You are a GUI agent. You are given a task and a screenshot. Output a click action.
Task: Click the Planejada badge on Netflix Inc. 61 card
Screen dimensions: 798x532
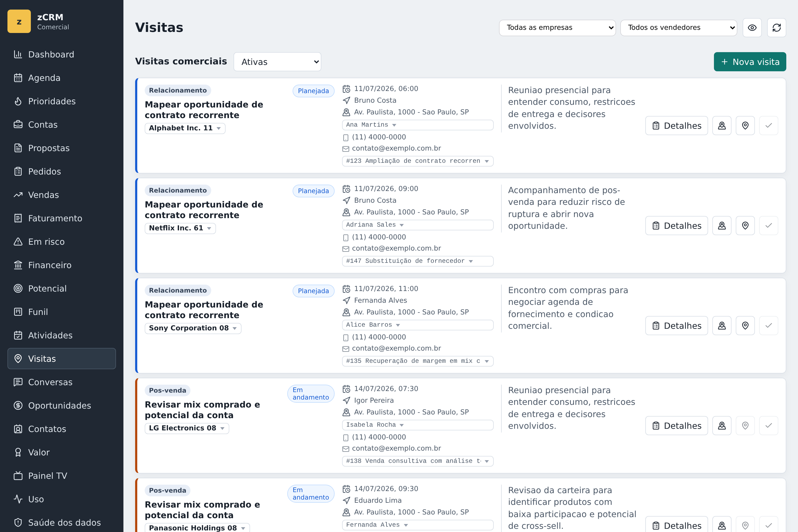[x=313, y=191]
